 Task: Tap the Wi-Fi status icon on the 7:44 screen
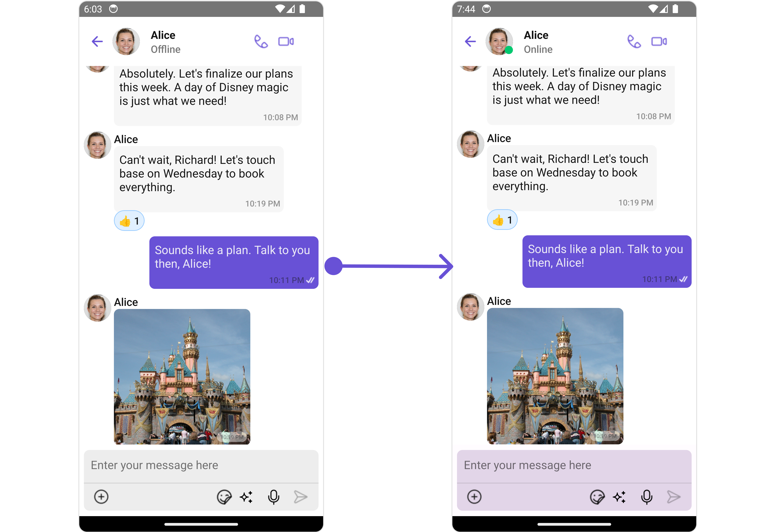click(x=653, y=9)
